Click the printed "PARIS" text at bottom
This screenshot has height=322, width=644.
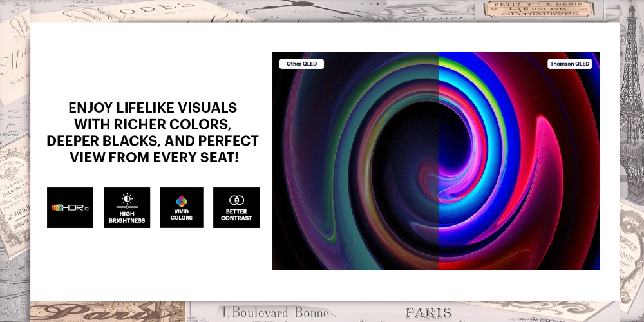[x=428, y=312]
